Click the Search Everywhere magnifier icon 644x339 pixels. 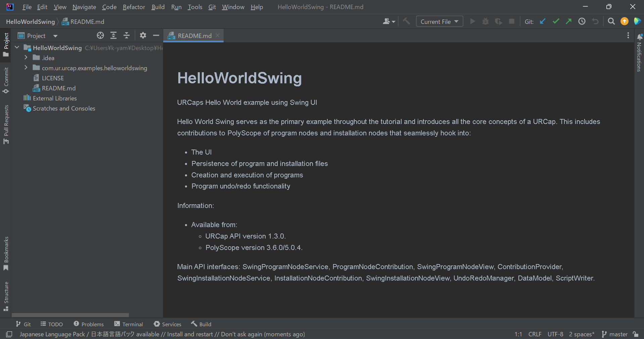tap(611, 22)
